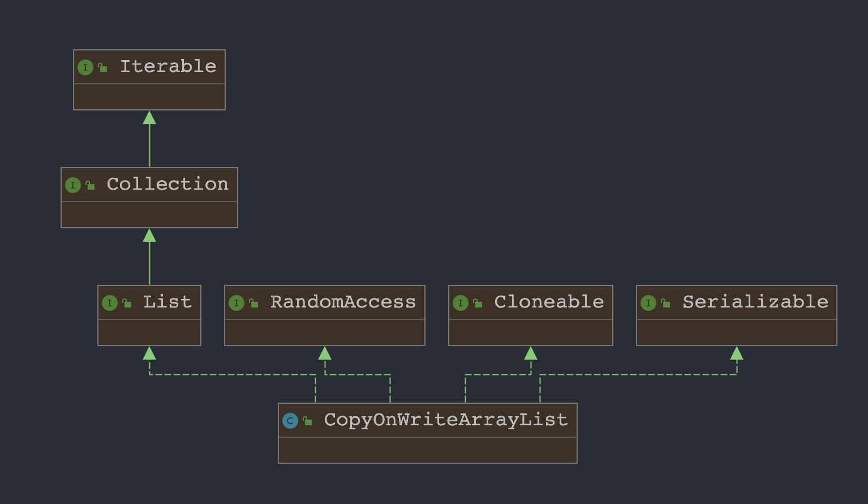Click the class icon on CopyOnWriteArrayList
868x504 pixels.
pos(290,421)
